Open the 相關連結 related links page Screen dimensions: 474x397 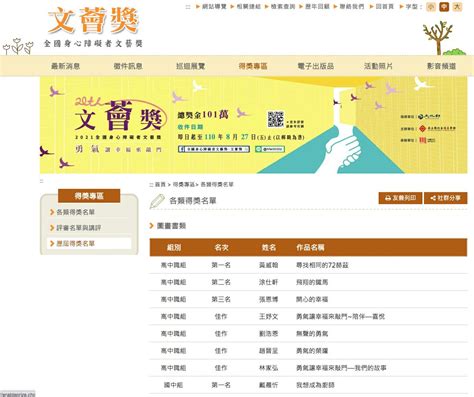coord(248,6)
